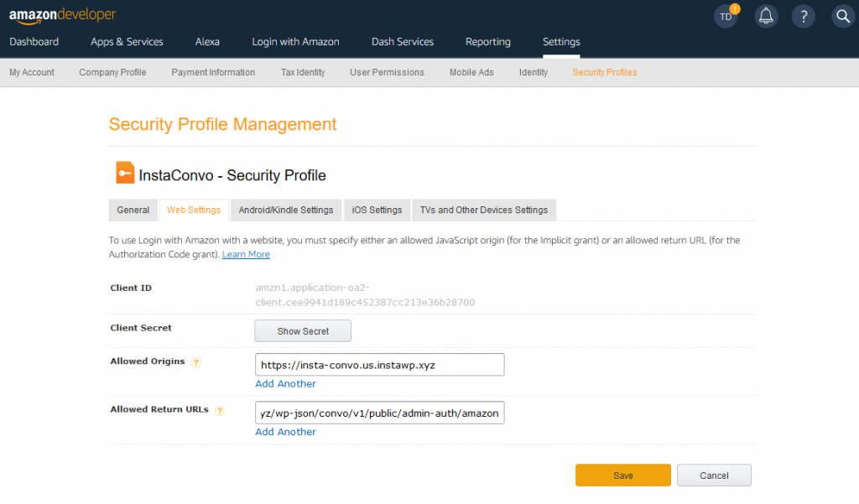Click the search magnifier icon

(842, 17)
